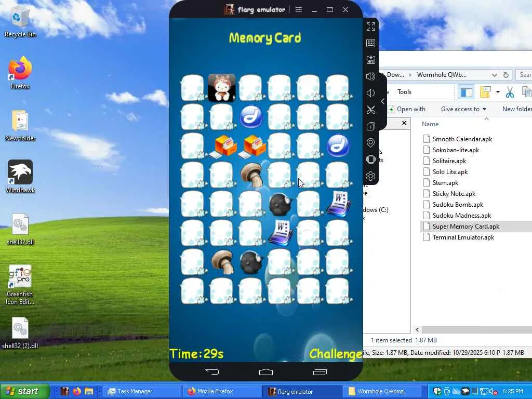Select New folder on the desktop
This screenshot has height=399, width=532.
pos(20,125)
